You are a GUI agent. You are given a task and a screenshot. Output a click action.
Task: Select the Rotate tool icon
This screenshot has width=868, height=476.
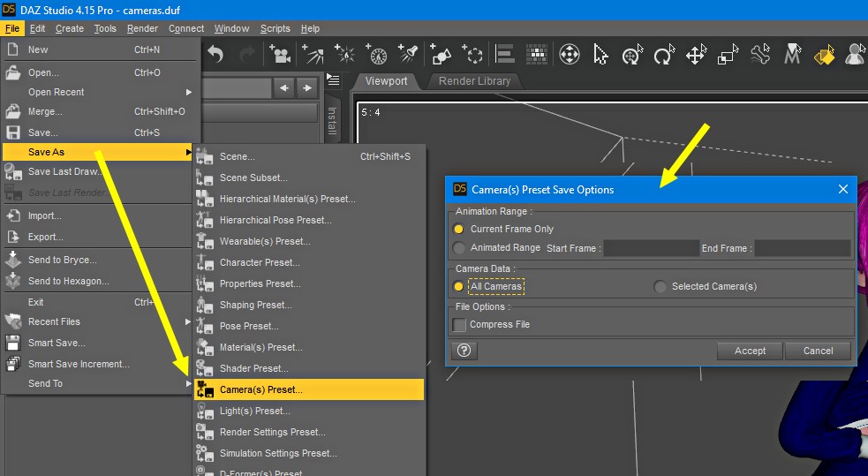tap(664, 54)
